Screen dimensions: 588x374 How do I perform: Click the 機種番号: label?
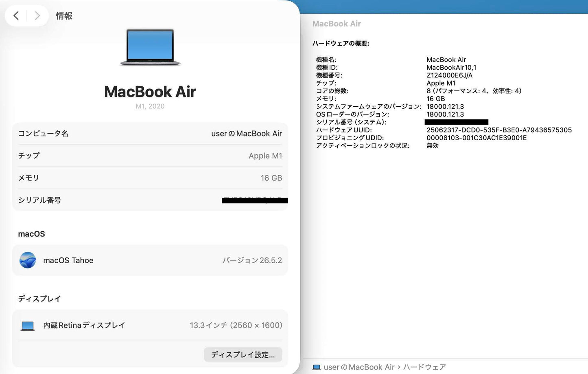coord(329,75)
